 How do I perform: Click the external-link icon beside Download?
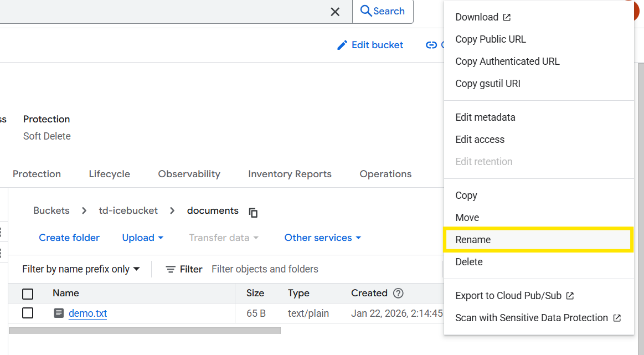tap(507, 17)
